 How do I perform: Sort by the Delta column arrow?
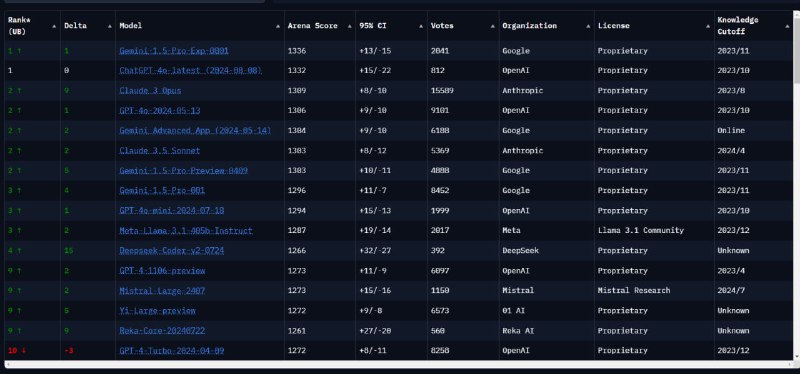coord(109,26)
